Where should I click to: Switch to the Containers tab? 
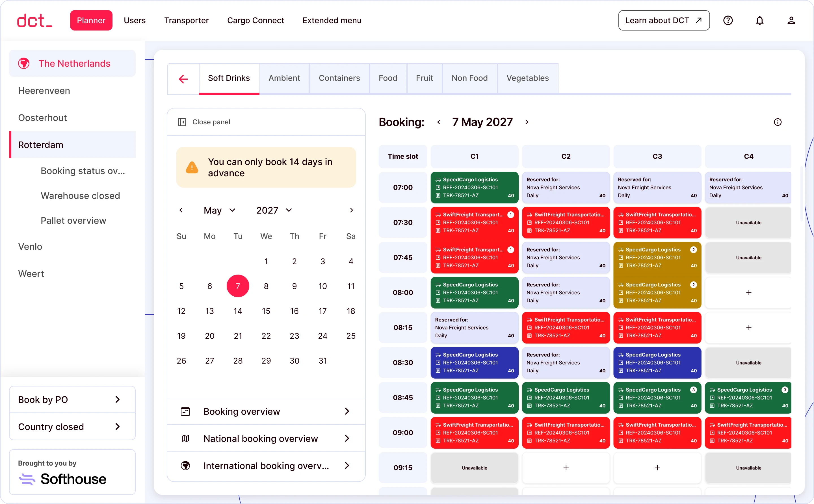pyautogui.click(x=339, y=78)
